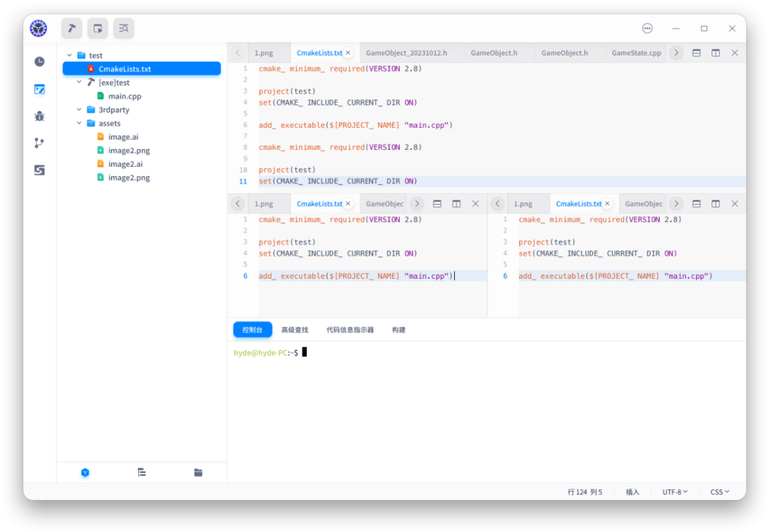Click the tab overflow right chevron arrow
This screenshot has height=532, width=770.
(676, 52)
